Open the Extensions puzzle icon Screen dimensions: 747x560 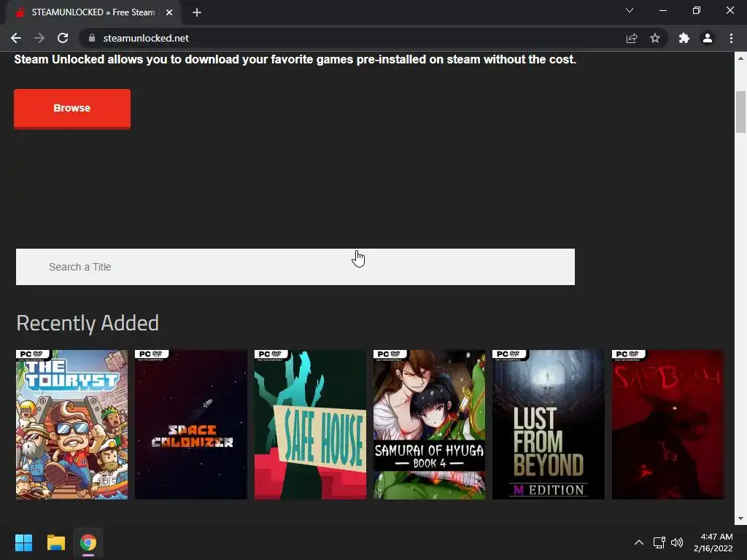684,38
